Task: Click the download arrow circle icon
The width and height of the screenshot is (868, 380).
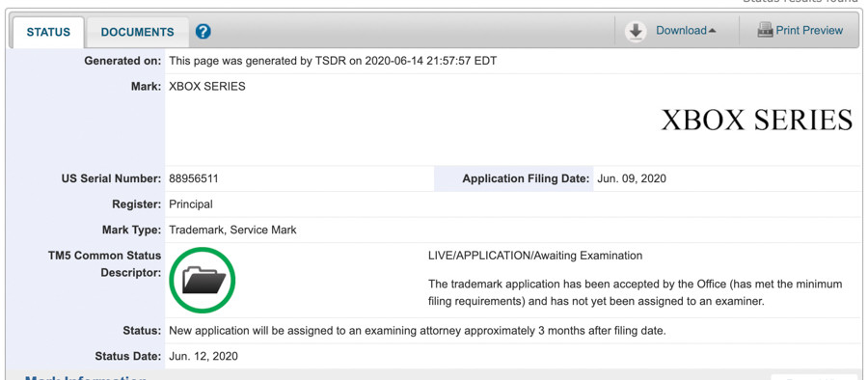Action: click(637, 31)
